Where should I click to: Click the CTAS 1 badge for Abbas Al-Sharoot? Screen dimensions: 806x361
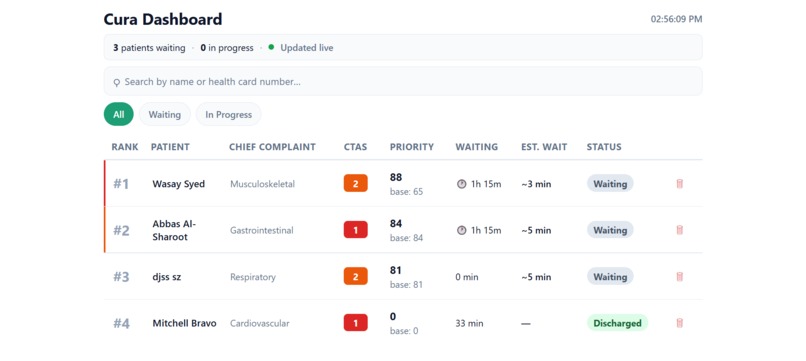pyautogui.click(x=356, y=229)
